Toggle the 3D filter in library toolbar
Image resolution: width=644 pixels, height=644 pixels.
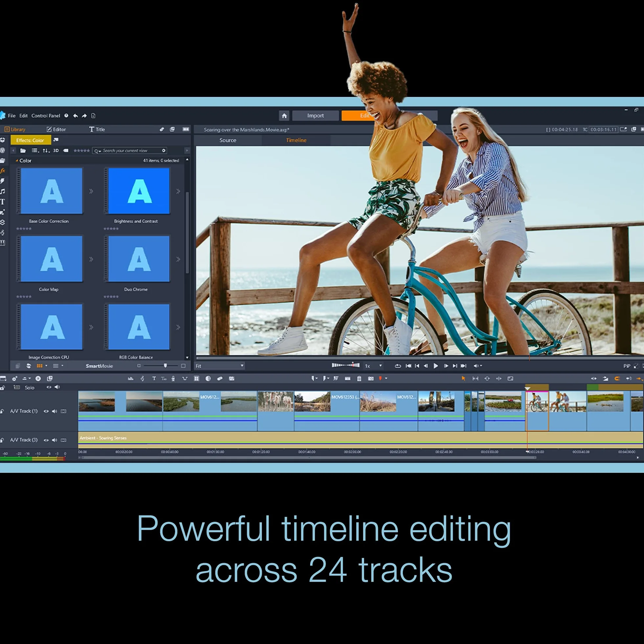point(56,151)
